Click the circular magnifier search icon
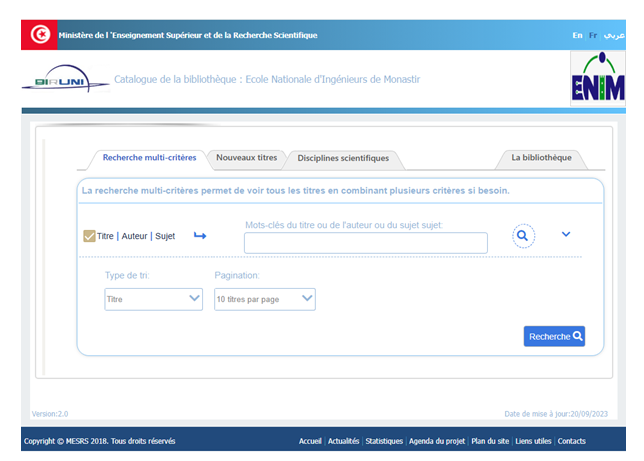 [x=524, y=235]
